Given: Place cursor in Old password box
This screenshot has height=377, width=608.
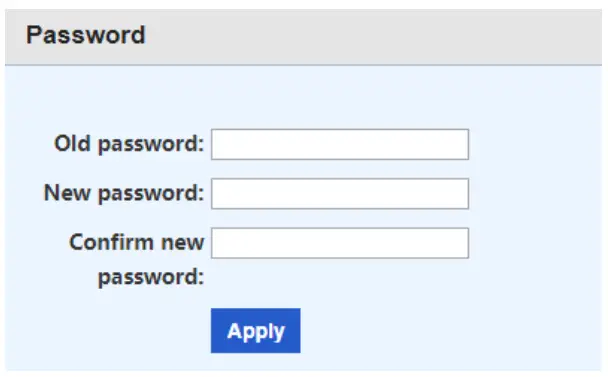Looking at the screenshot, I should tap(340, 144).
